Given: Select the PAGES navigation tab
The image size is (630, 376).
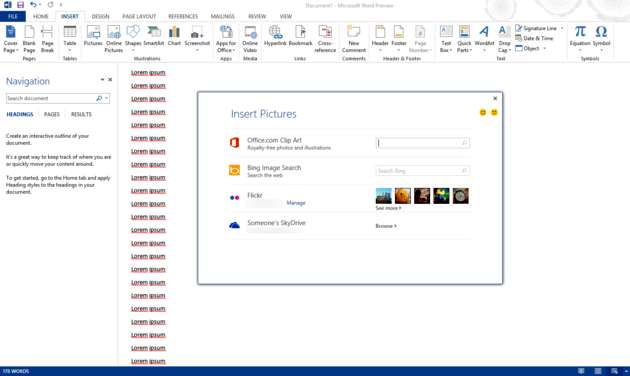Looking at the screenshot, I should point(51,114).
